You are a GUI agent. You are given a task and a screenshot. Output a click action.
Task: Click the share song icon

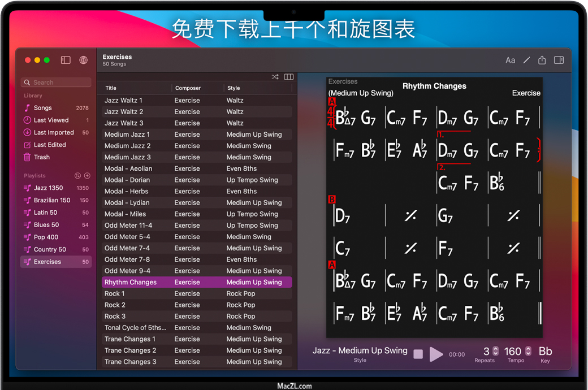[x=542, y=60]
